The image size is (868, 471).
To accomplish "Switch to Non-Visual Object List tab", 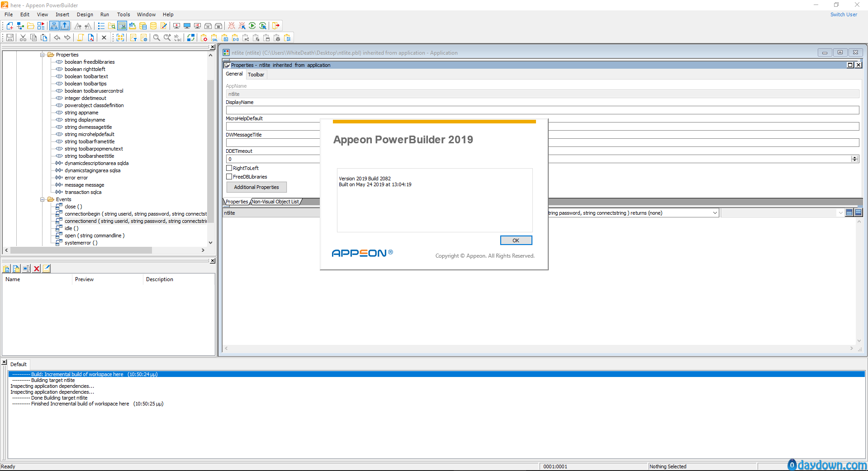I will coord(275,202).
